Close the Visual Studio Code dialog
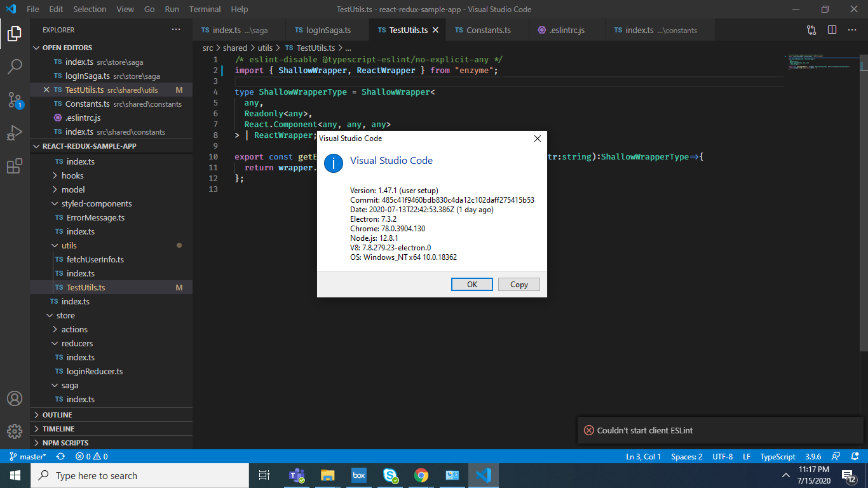Image resolution: width=868 pixels, height=488 pixels. [x=537, y=139]
